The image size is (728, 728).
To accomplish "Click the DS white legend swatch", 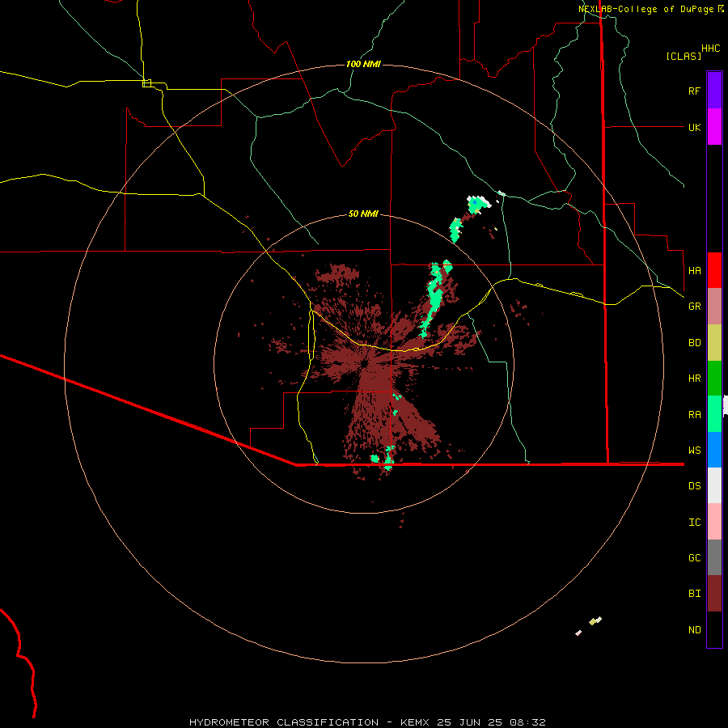I will tap(714, 485).
